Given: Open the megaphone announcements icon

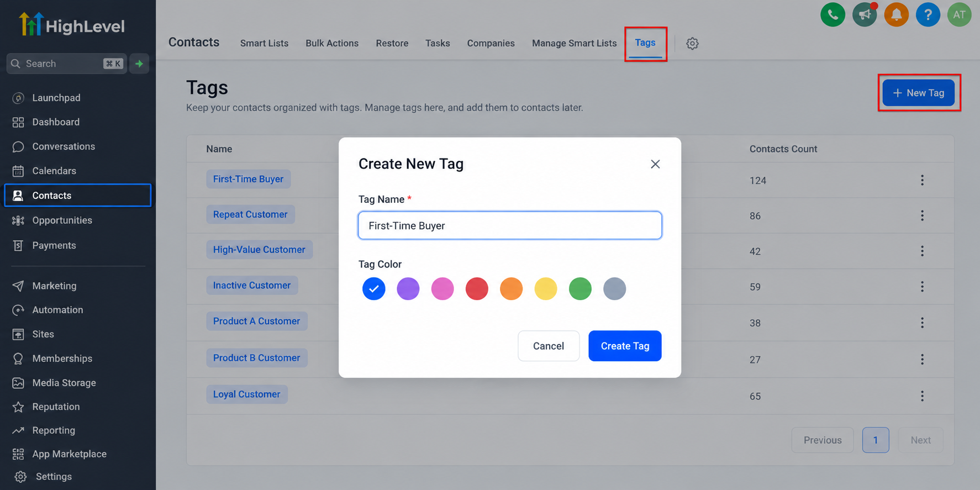Looking at the screenshot, I should (865, 15).
